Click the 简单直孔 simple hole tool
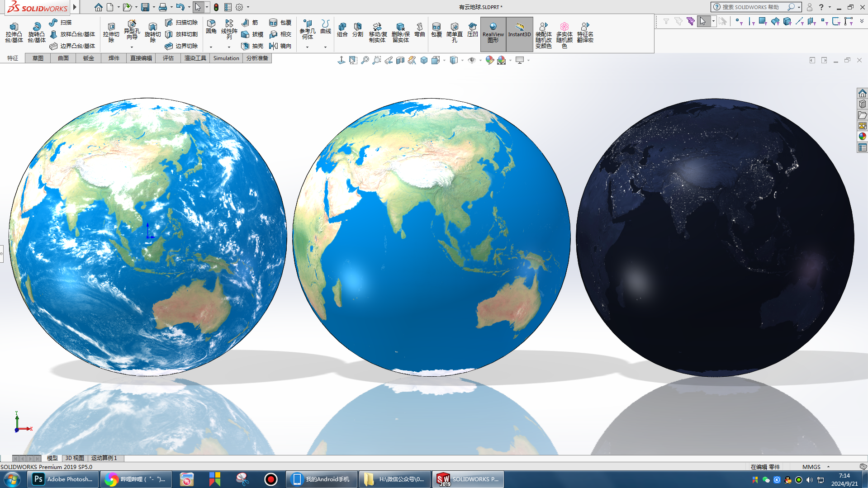Image resolution: width=868 pixels, height=488 pixels. [x=455, y=33]
